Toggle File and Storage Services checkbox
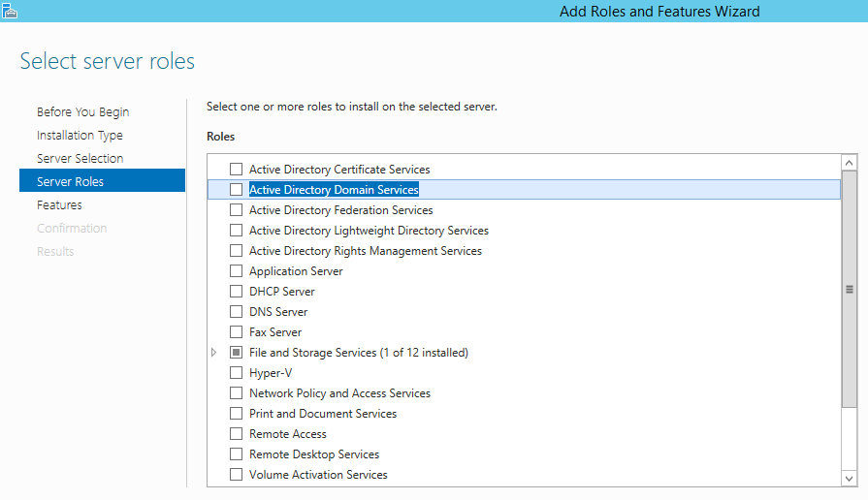The image size is (868, 500). pyautogui.click(x=236, y=353)
